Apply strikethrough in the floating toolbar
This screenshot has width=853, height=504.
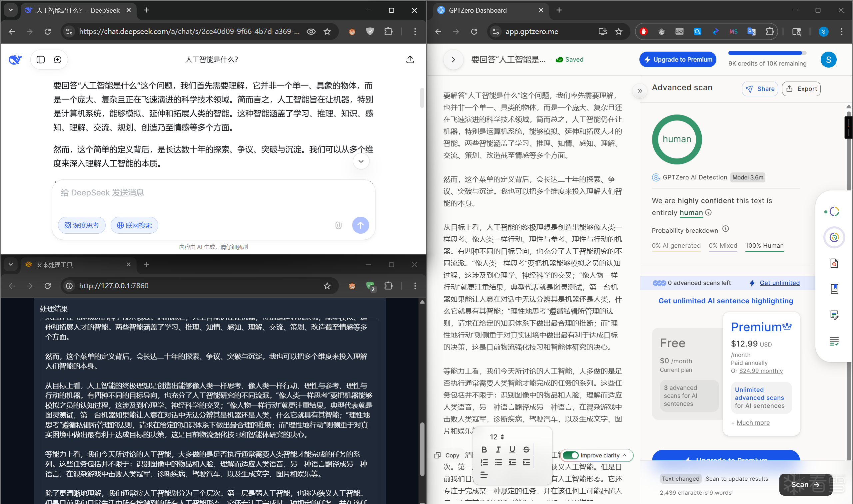pos(526,450)
